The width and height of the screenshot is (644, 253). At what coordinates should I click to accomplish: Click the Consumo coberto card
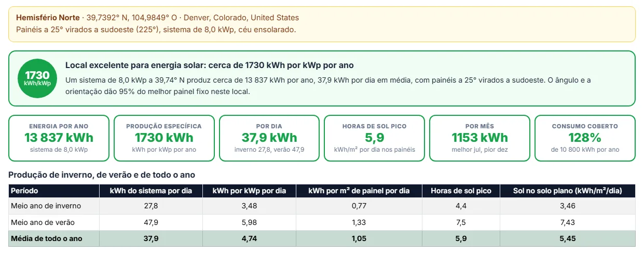click(x=585, y=138)
